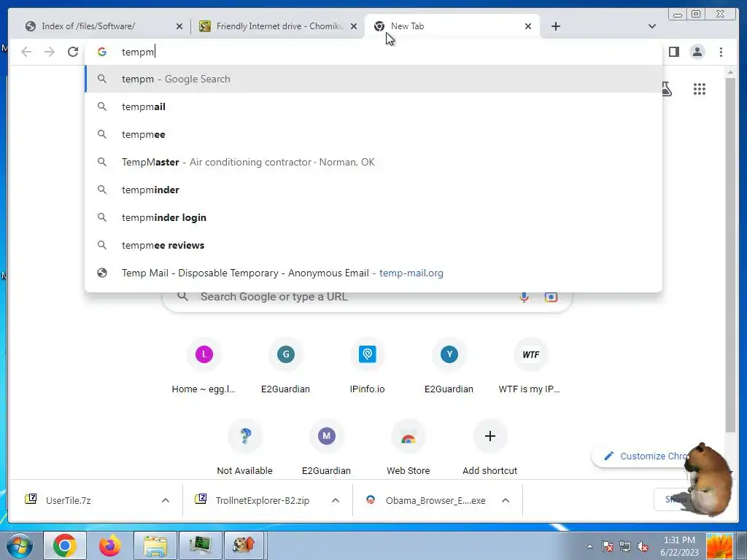Image resolution: width=747 pixels, height=560 pixels.
Task: Switch to the Friendly Internet drive tab
Action: [279, 26]
